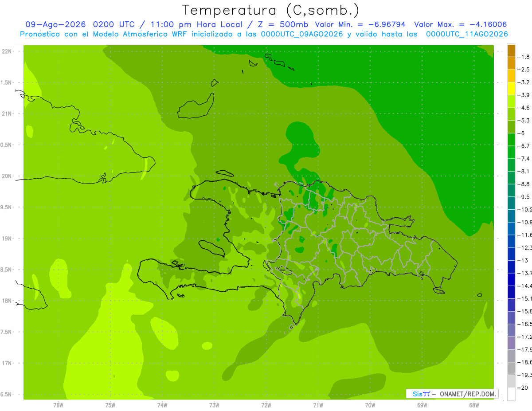Click the "71W" longitude label
This screenshot has width=532, height=411.
(318, 405)
